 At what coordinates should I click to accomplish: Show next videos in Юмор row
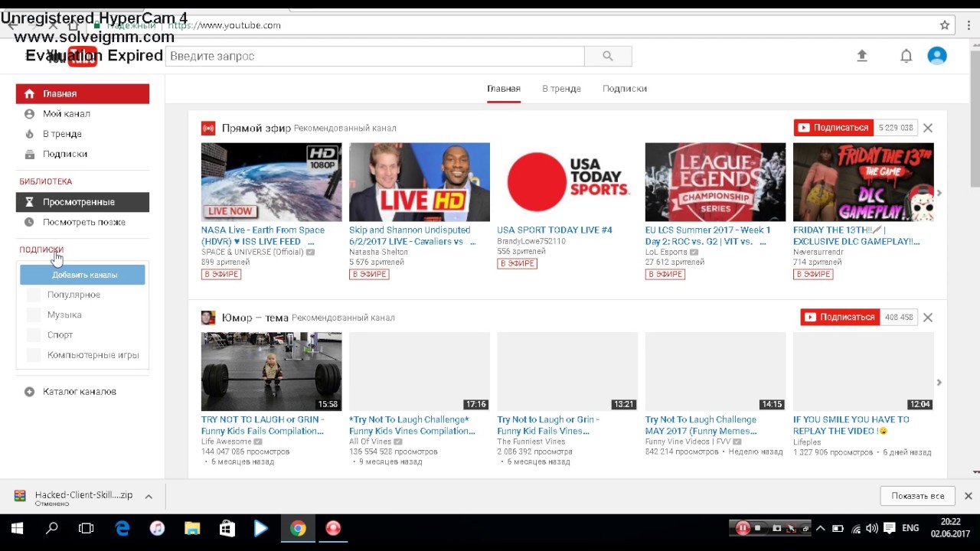[939, 382]
